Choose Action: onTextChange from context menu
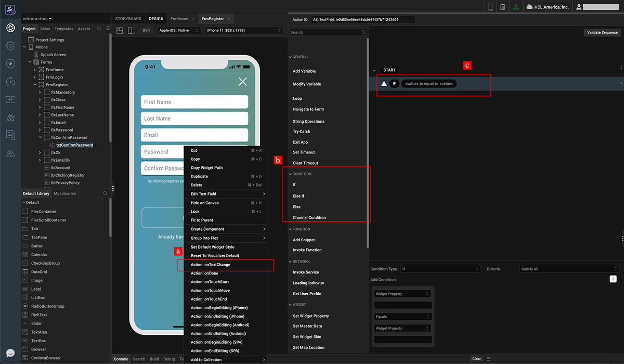The image size is (624, 364). coord(210,265)
